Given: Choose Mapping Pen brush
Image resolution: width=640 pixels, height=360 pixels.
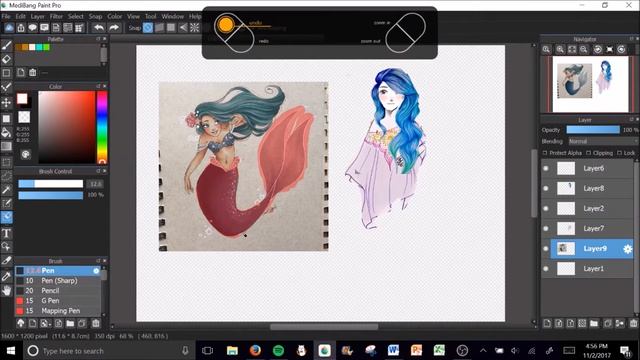Looking at the screenshot, I should pos(58,311).
